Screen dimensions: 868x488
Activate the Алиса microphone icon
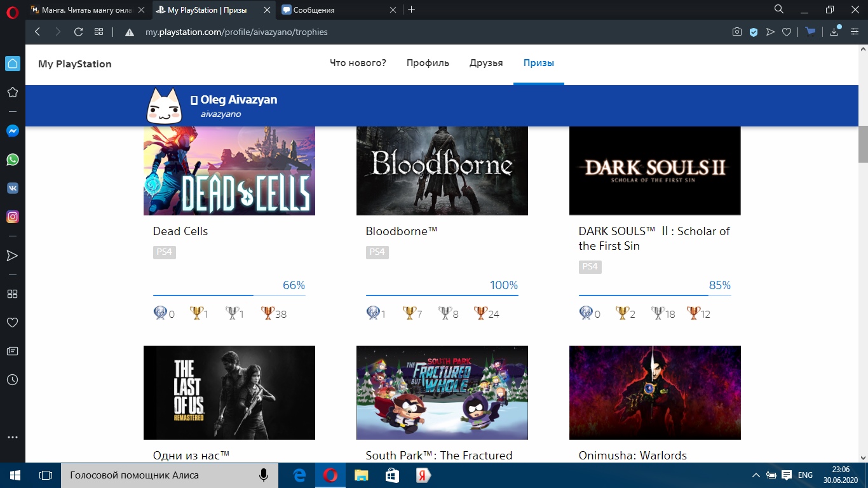coord(263,475)
